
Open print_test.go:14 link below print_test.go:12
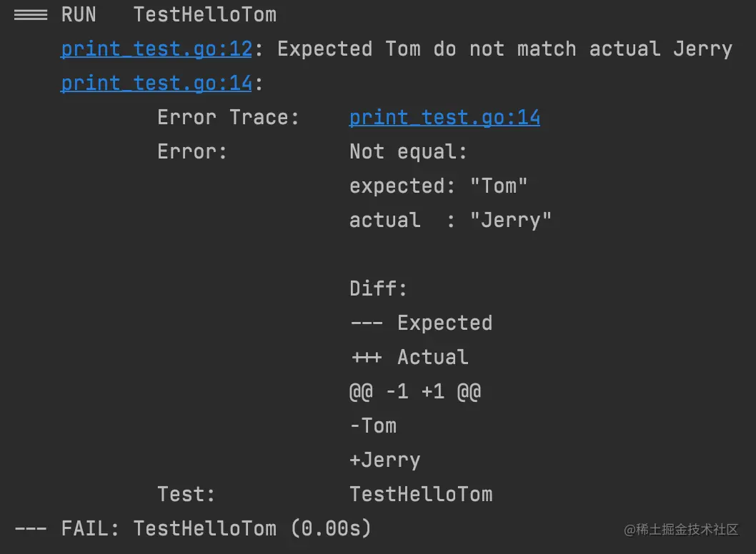(156, 84)
